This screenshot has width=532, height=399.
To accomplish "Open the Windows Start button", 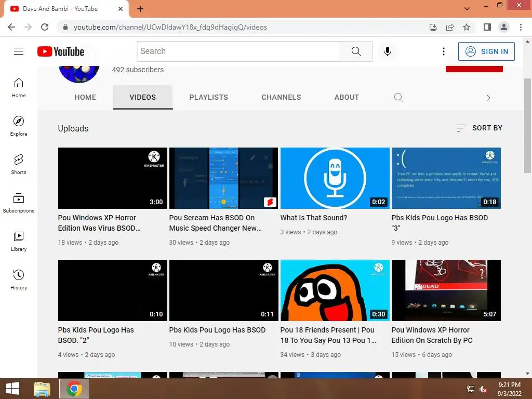I will (x=12, y=389).
